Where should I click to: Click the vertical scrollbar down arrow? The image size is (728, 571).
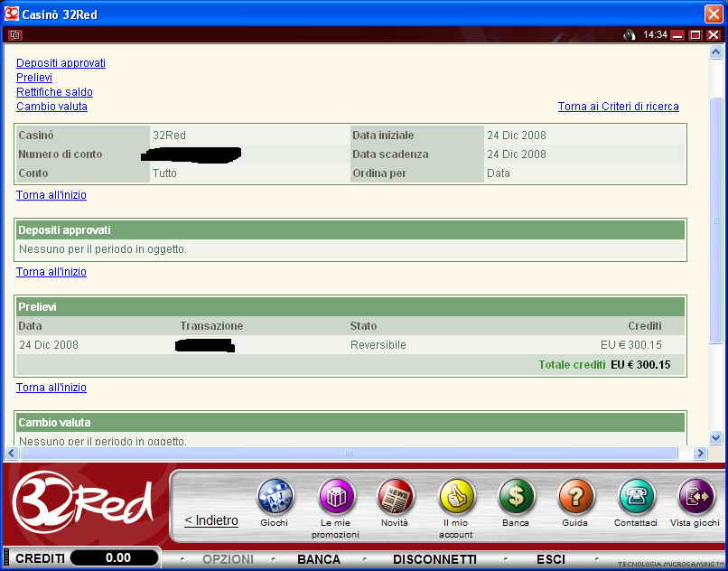coord(715,437)
